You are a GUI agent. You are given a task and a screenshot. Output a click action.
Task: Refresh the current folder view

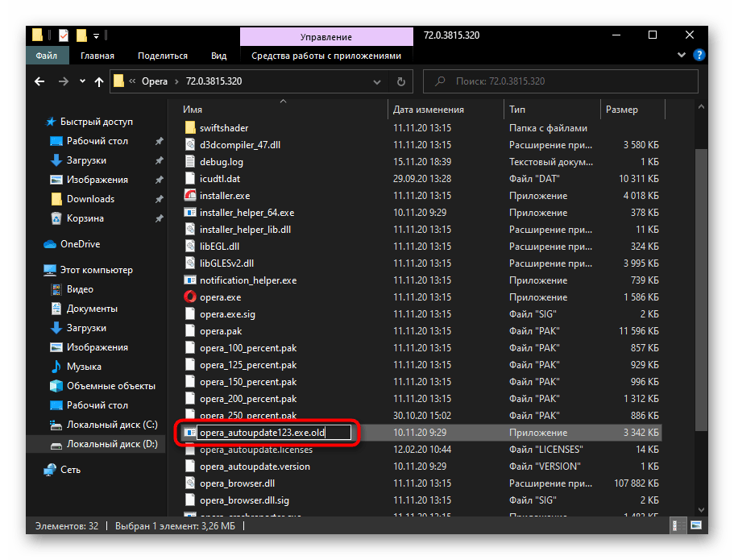404,81
